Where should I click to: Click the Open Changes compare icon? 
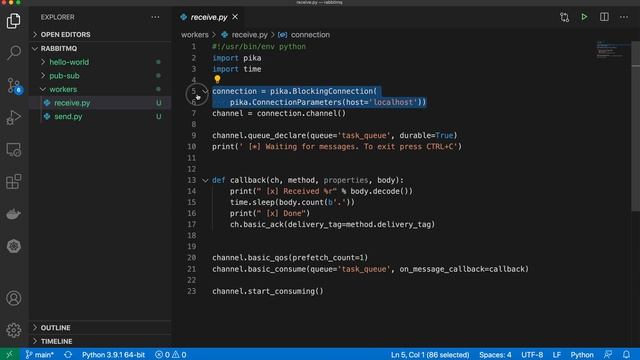564,17
